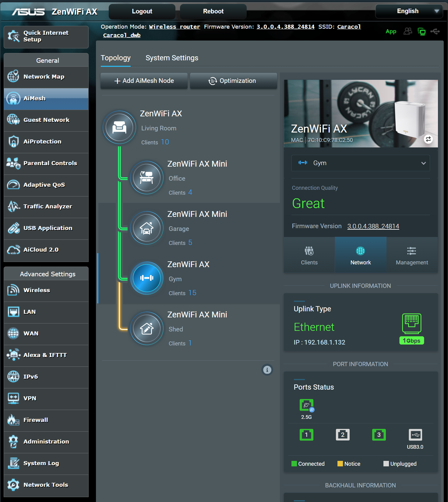The image size is (448, 502).
Task: Select the Garage node icon
Action: [x=147, y=228]
